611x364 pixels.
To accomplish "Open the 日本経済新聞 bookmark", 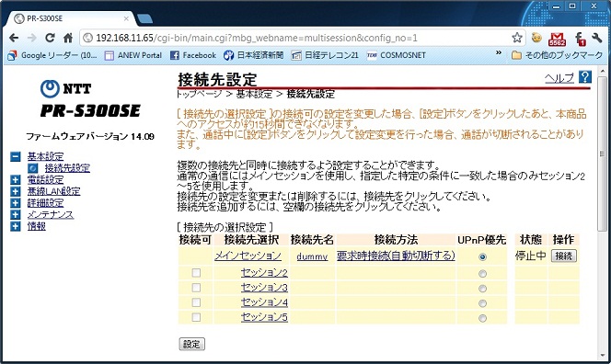I will (x=254, y=55).
